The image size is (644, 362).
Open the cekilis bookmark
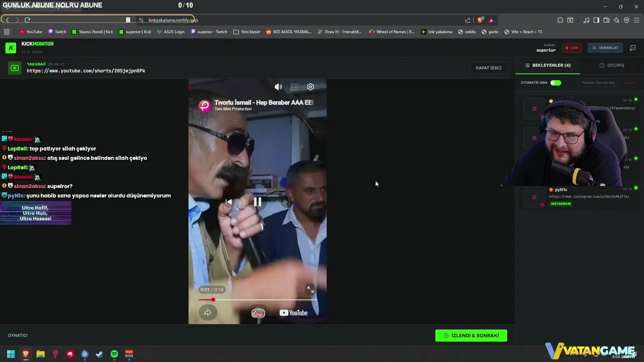coord(467,32)
